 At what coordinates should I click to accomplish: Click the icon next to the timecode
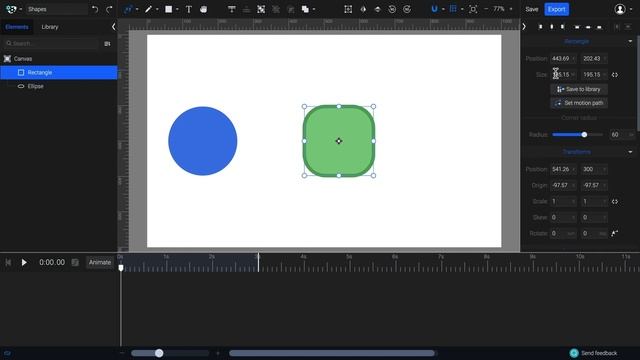coord(75,262)
